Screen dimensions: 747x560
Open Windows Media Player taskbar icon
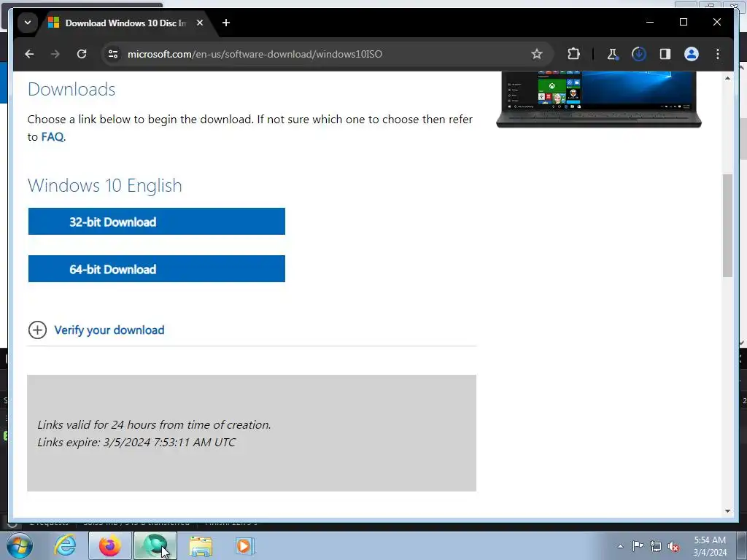pos(246,545)
